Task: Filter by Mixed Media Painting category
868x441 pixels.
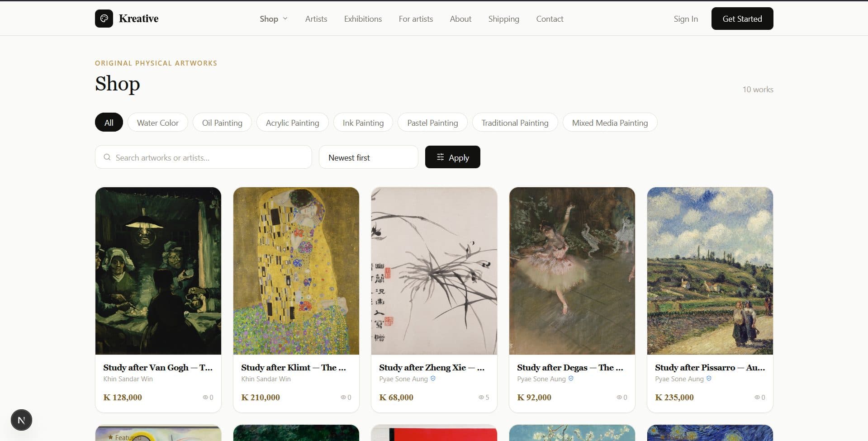Action: click(610, 122)
